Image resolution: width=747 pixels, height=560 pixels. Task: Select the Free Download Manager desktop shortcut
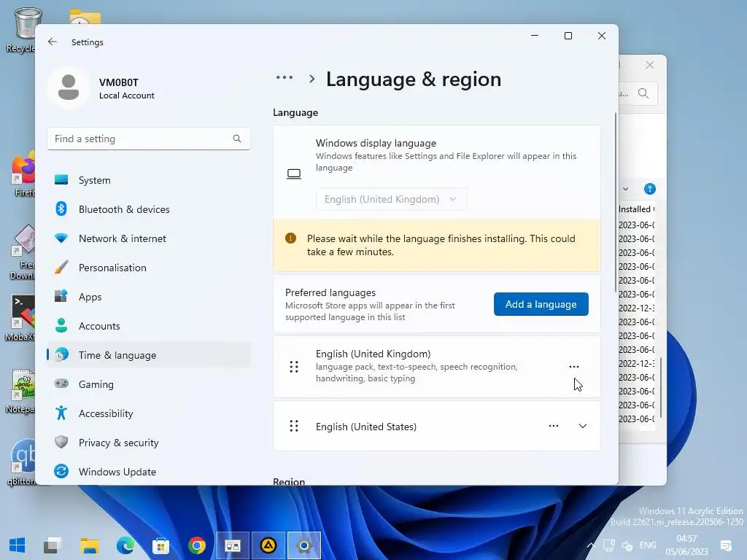[x=23, y=252]
